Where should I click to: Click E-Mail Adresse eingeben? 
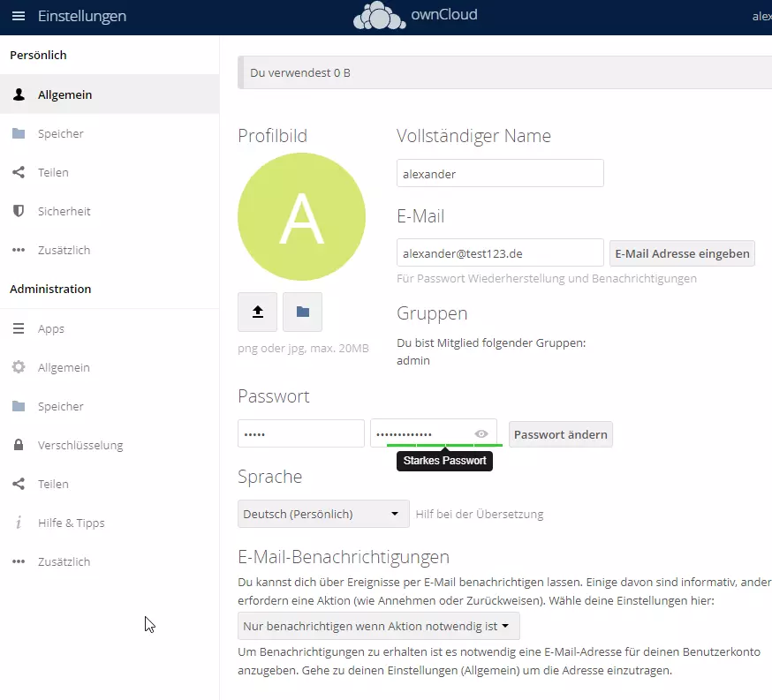(682, 253)
